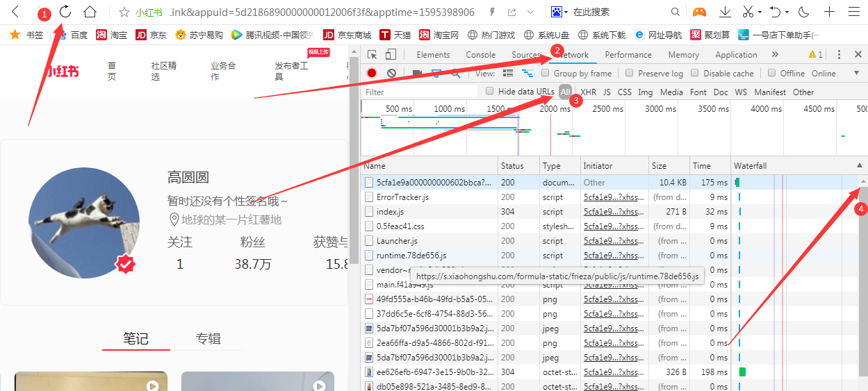Screen dimensions: 868x391
Task: Open the Memory tab in DevTools
Action: click(684, 54)
